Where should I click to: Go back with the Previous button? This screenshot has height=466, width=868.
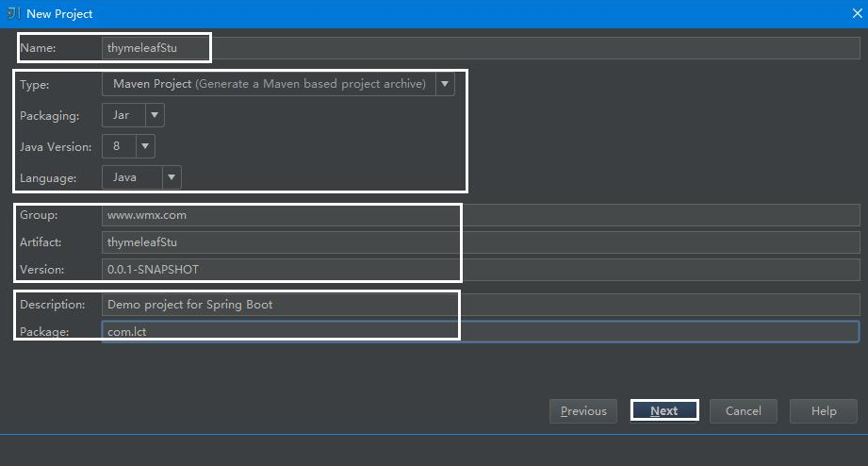pyautogui.click(x=583, y=411)
